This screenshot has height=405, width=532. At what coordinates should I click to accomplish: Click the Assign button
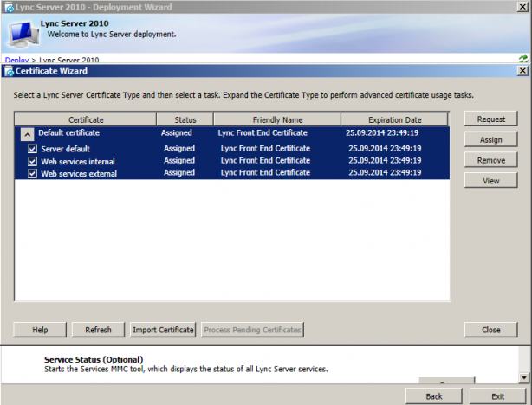[491, 139]
